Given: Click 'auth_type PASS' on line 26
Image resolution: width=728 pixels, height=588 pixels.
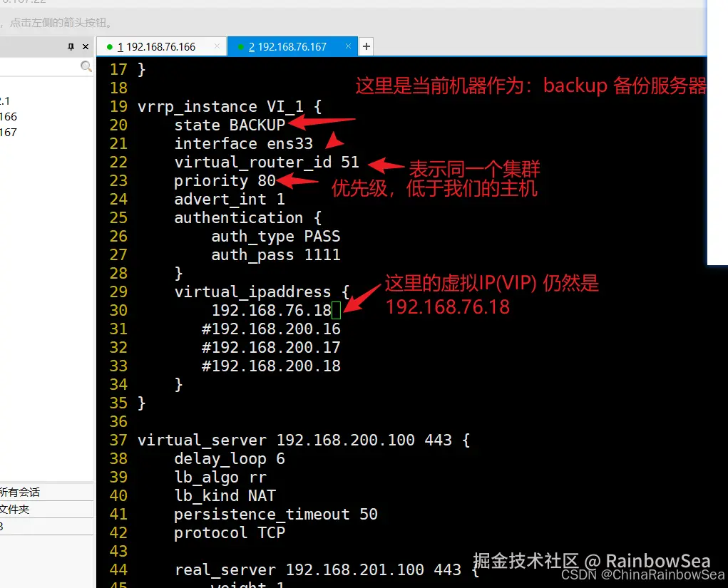Looking at the screenshot, I should tap(276, 236).
